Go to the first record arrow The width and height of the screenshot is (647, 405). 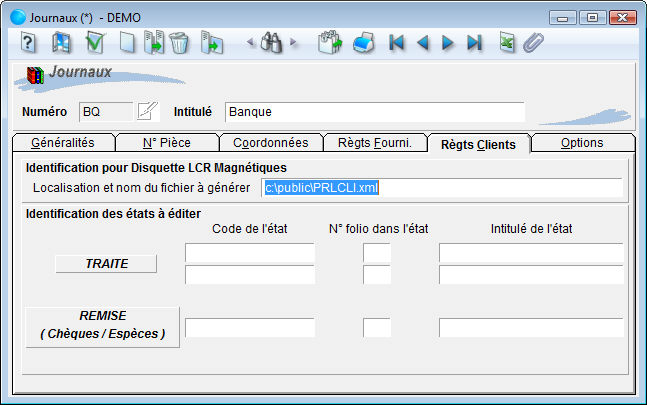click(397, 42)
